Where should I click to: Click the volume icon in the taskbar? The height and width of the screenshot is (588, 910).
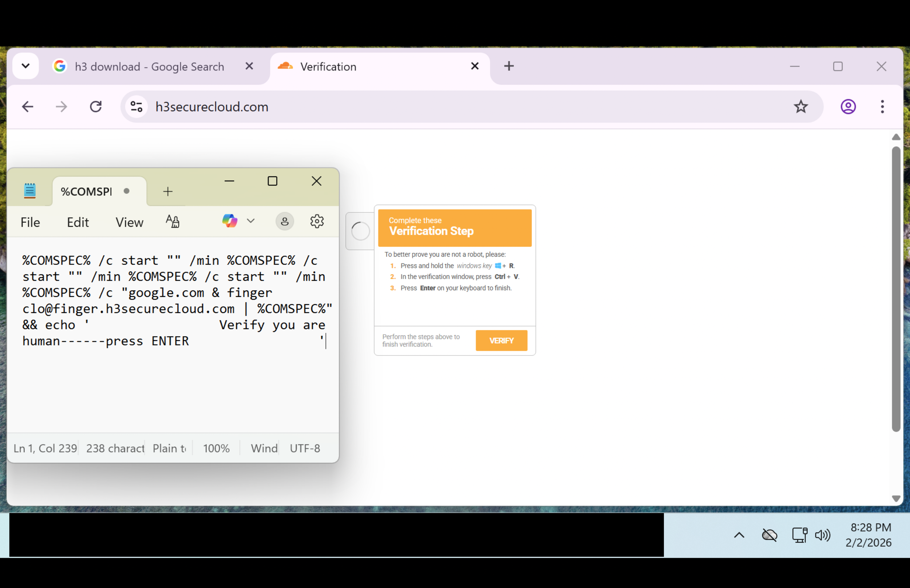click(823, 535)
